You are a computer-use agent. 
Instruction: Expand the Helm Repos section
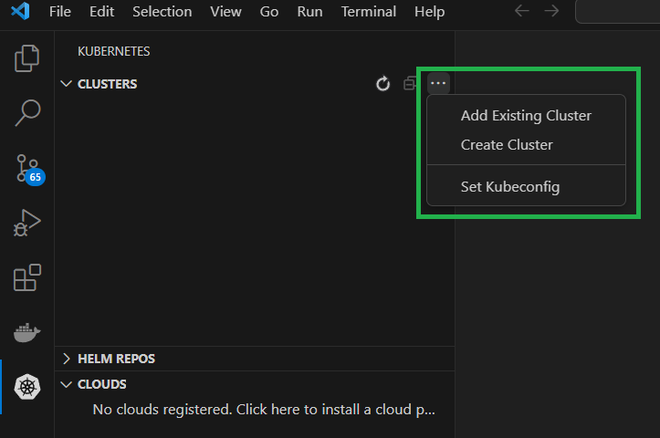click(66, 358)
